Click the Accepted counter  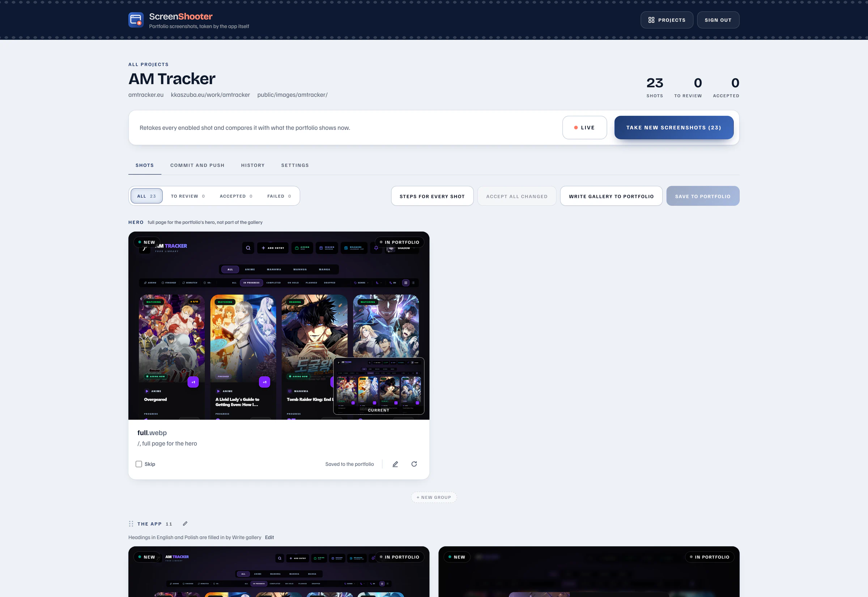[726, 88]
